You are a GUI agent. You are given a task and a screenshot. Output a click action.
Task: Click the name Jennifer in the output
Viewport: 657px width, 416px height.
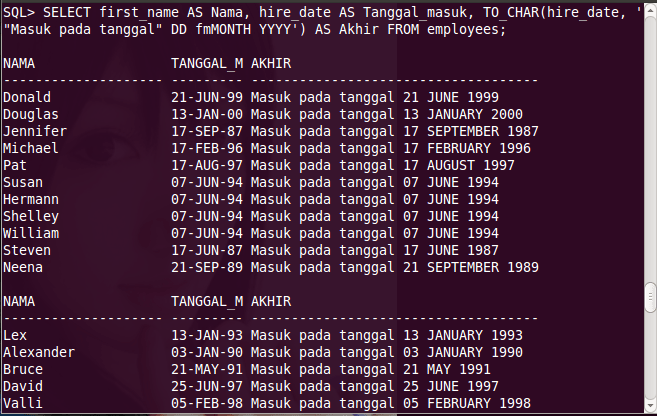tap(35, 131)
